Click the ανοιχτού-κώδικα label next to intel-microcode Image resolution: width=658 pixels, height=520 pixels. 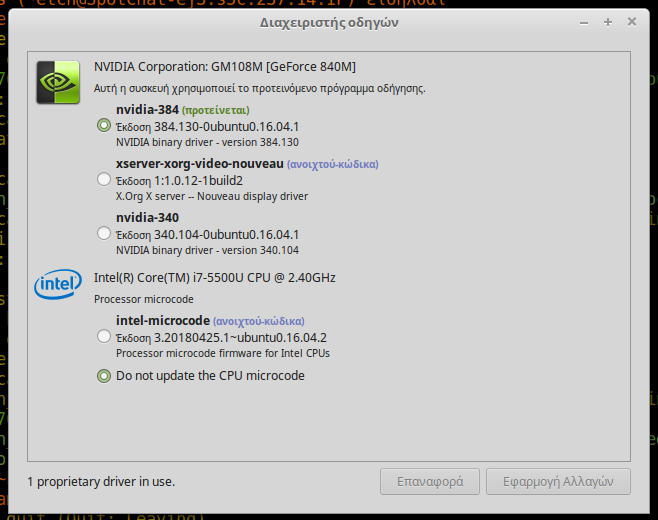click(x=259, y=321)
